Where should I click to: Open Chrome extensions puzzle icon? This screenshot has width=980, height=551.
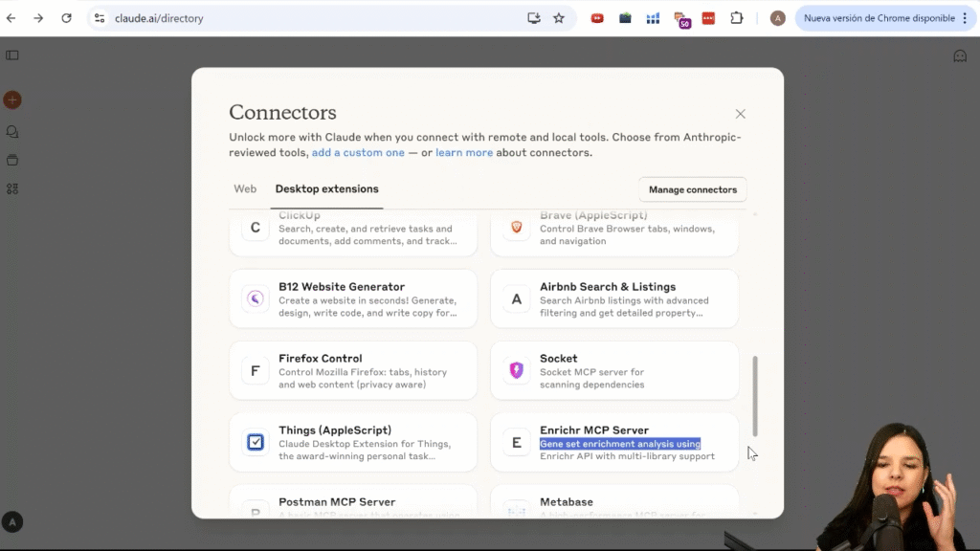[x=736, y=18]
